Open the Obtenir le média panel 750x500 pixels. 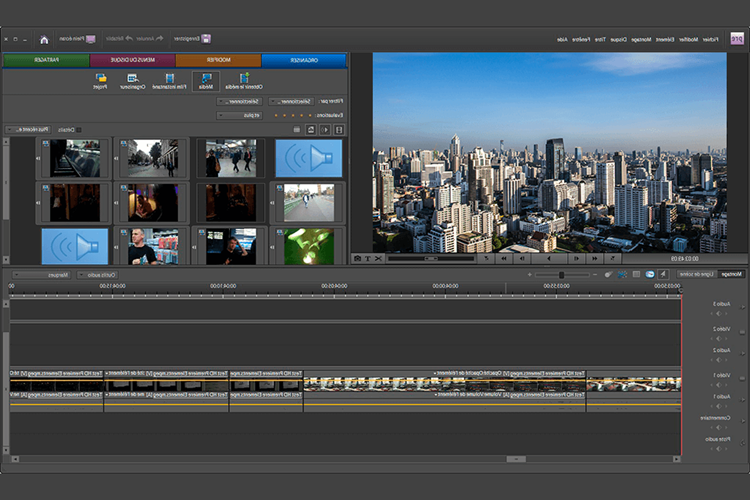pos(244,81)
